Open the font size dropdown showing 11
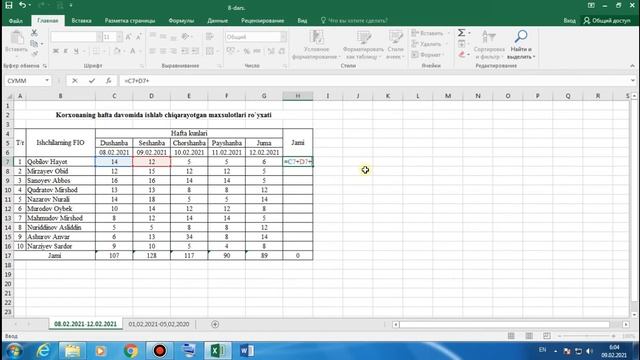The height and width of the screenshot is (360, 640). (119, 37)
